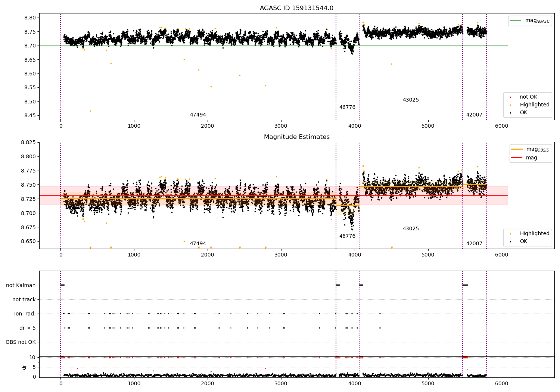The width and height of the screenshot is (560, 392).
Task: Click the 3000 x-tick under the top plot
Action: point(281,126)
